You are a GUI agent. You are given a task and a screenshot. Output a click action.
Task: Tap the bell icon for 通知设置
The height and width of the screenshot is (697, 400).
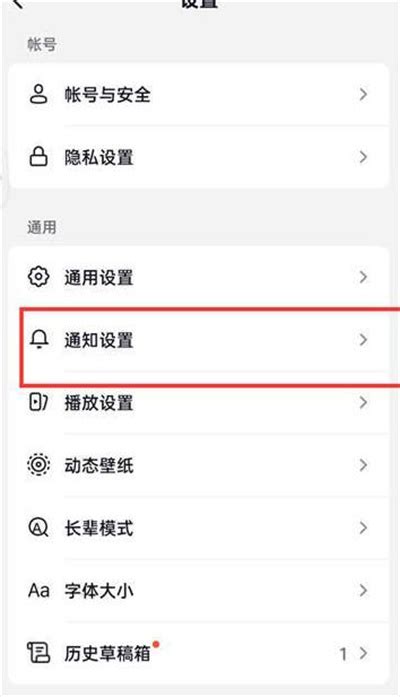(39, 340)
